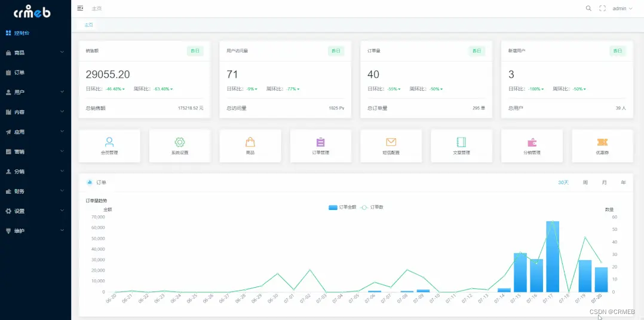644x320 pixels.
Task: Open 商品 shortcut shopping bag icon
Action: tap(250, 142)
